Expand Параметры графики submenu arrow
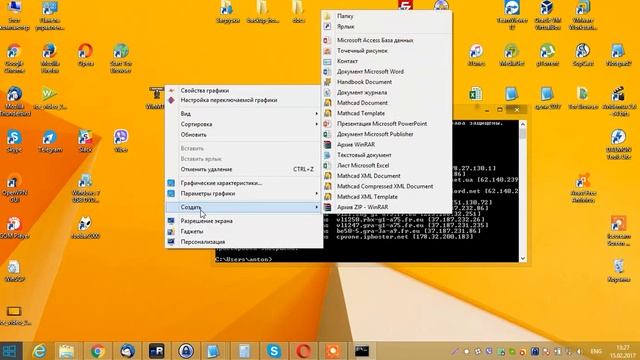This screenshot has width=640, height=360. coord(316,193)
